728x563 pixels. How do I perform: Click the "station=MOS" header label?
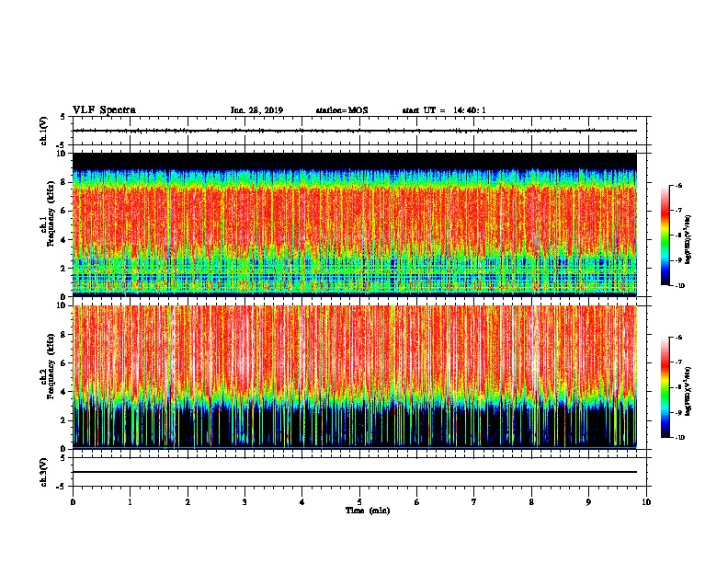342,110
